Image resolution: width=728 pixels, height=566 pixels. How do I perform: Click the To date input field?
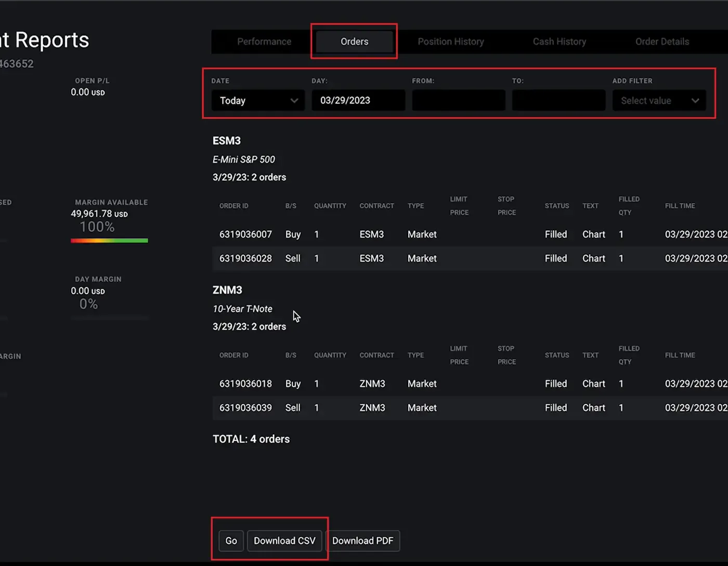[558, 100]
